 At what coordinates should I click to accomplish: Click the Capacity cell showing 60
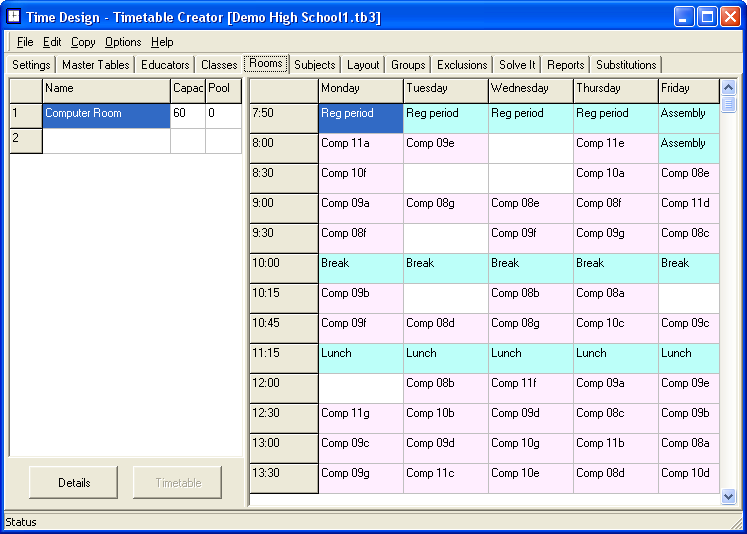187,114
